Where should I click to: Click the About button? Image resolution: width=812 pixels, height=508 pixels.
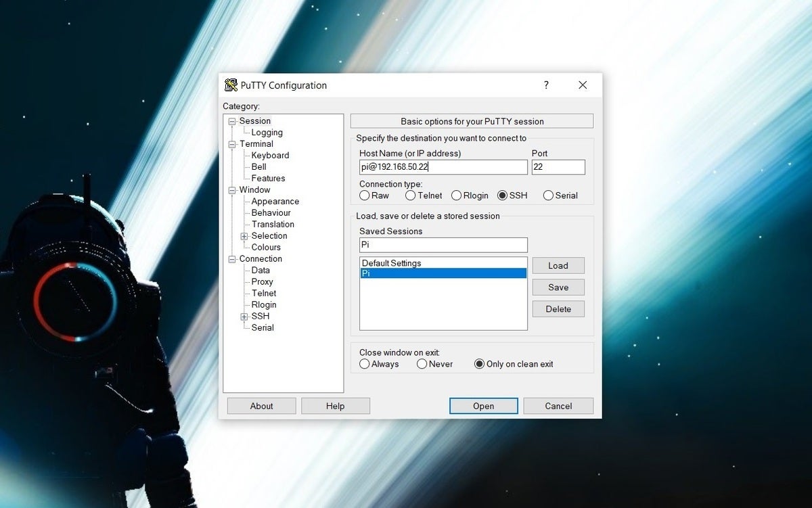point(262,406)
